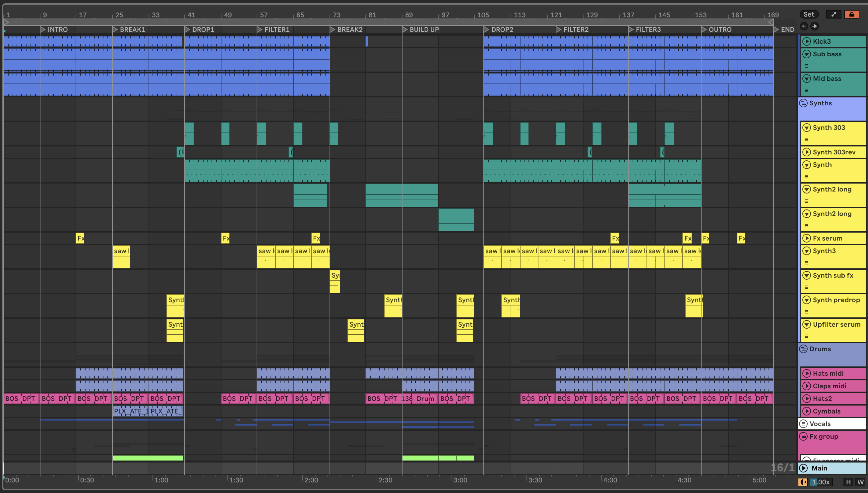This screenshot has width=868, height=493.
Task: Open Synth 303 automation lane menu icon
Action: [x=806, y=139]
